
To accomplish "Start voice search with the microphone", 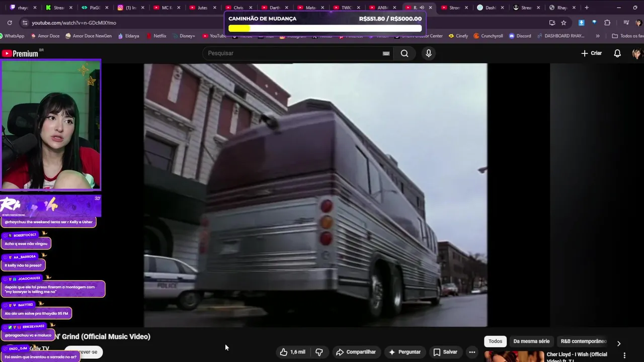I will [x=429, y=53].
